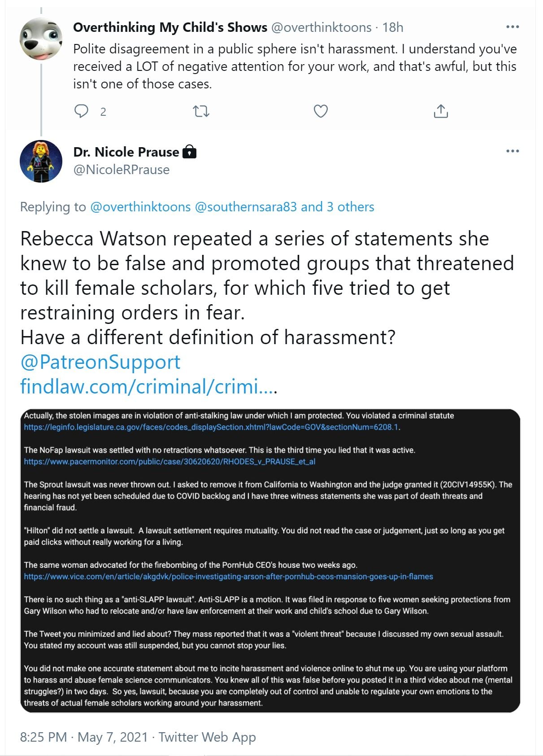
Task: Click the Twitter Web App source label
Action: pos(207,737)
